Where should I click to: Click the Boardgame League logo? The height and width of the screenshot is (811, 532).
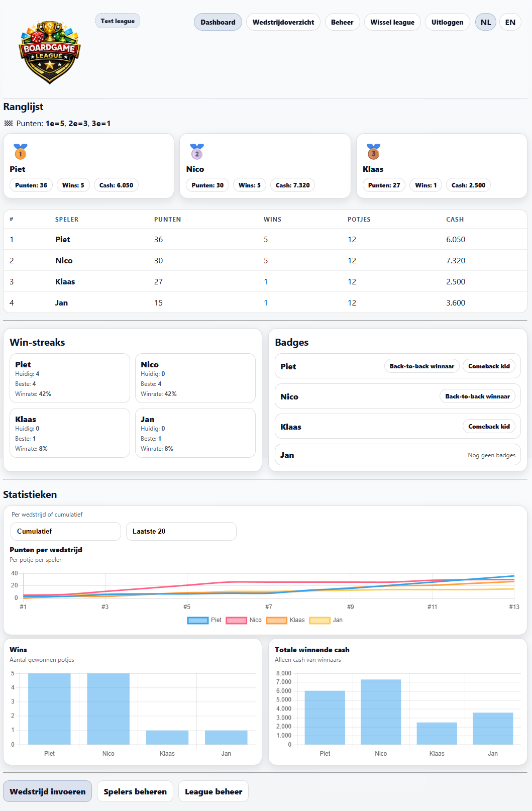click(50, 52)
